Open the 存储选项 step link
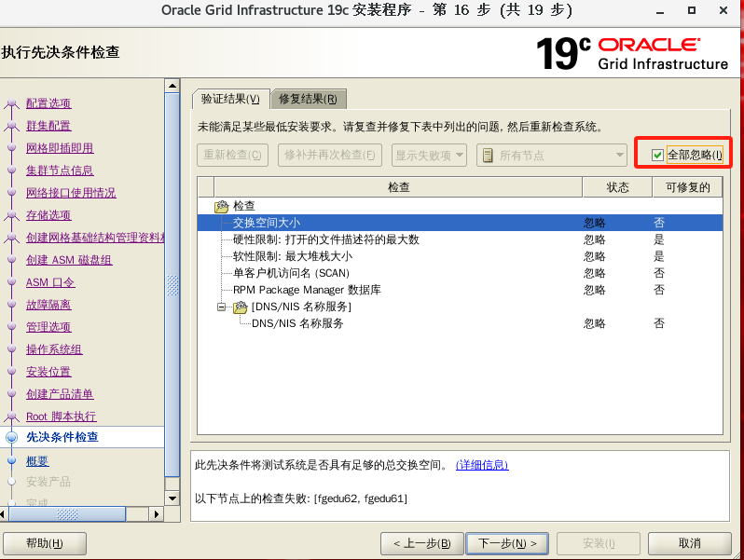The width and height of the screenshot is (744, 560). point(48,215)
